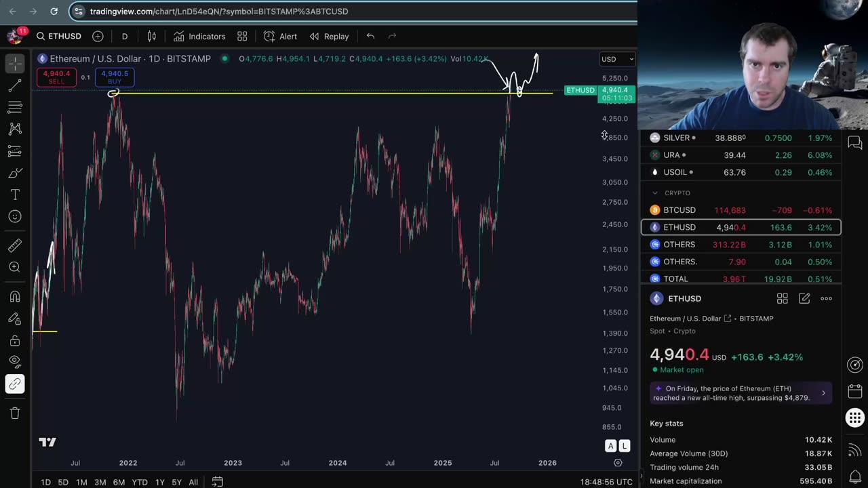The image size is (868, 488).
Task: Open indicator templates grid menu
Action: 242,37
